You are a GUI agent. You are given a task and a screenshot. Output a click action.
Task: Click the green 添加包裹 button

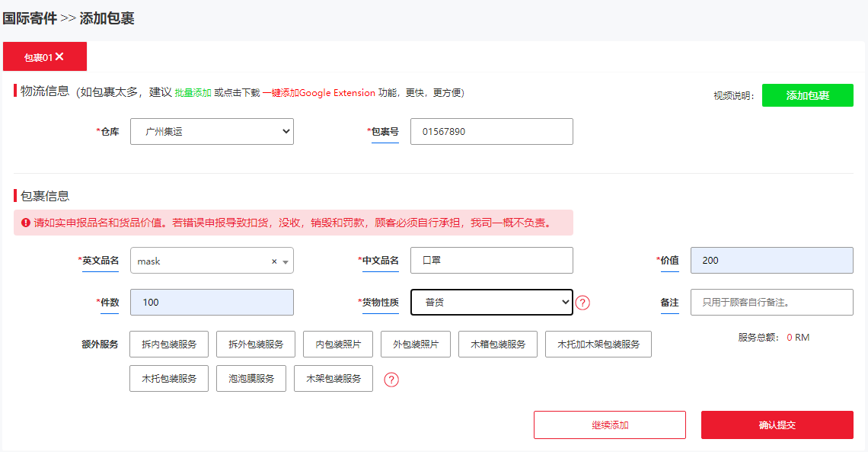coord(808,95)
